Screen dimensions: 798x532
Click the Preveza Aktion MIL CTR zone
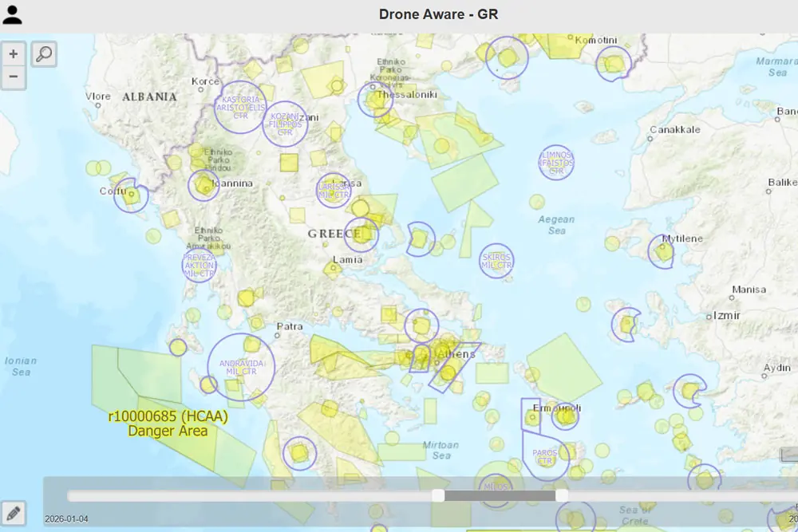pyautogui.click(x=199, y=265)
